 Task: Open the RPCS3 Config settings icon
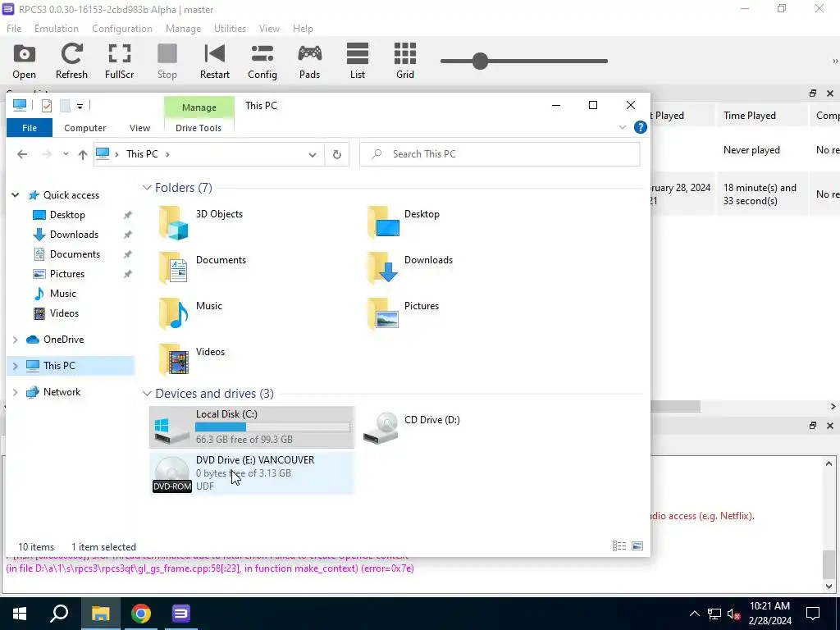(x=262, y=62)
